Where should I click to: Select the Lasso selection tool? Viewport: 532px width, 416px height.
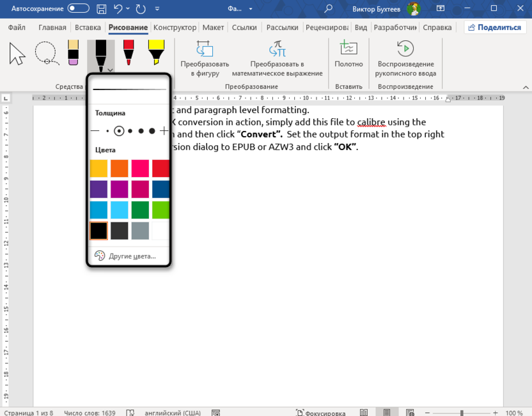click(x=46, y=54)
